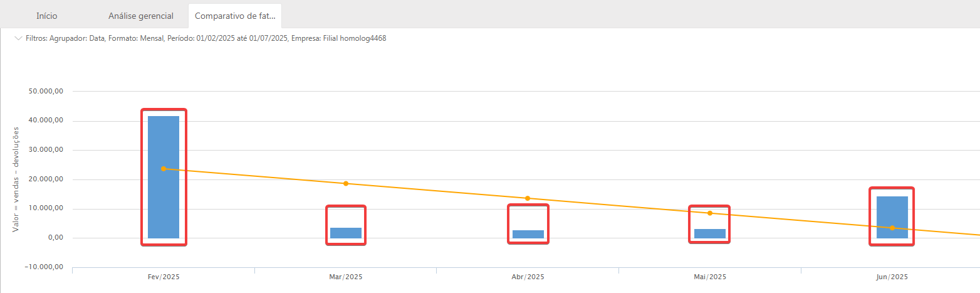Click the Abr/2025 axis label

coord(528,277)
